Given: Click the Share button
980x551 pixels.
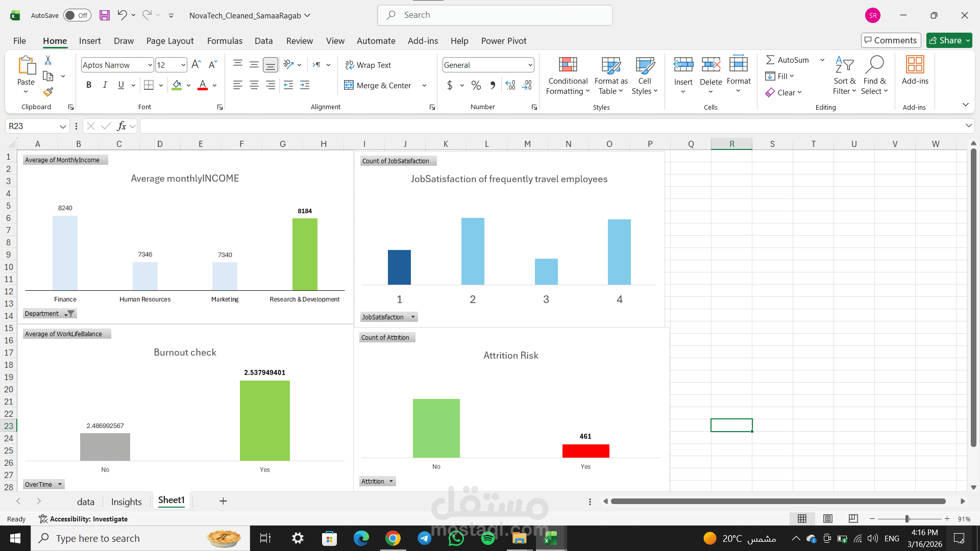Looking at the screenshot, I should tap(949, 40).
